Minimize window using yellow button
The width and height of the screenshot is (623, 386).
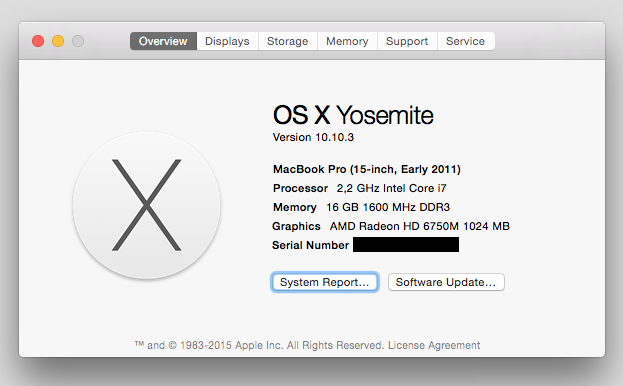58,41
